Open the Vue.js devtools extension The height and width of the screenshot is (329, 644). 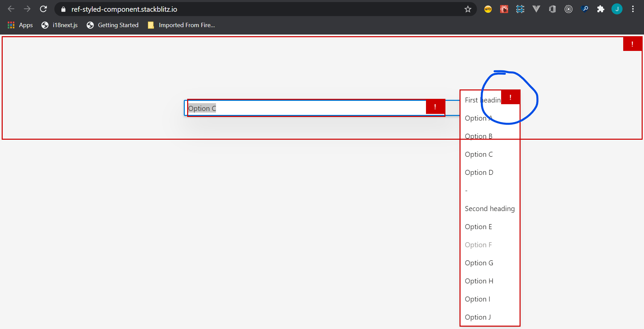pos(536,9)
